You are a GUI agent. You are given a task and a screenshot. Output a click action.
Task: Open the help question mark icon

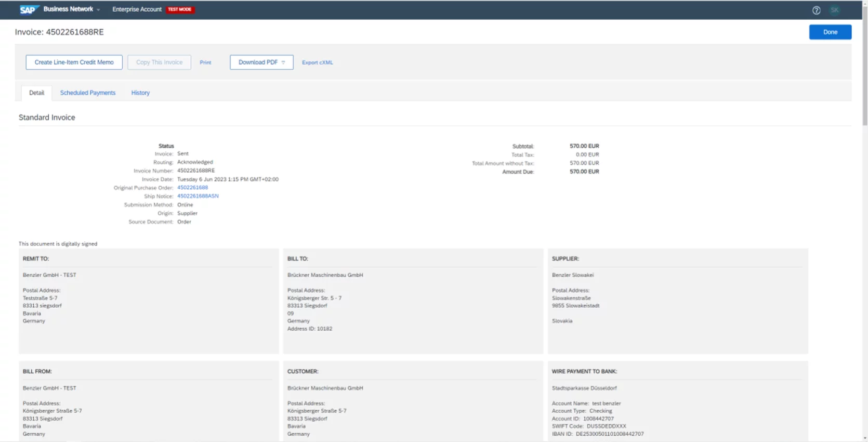pyautogui.click(x=816, y=10)
